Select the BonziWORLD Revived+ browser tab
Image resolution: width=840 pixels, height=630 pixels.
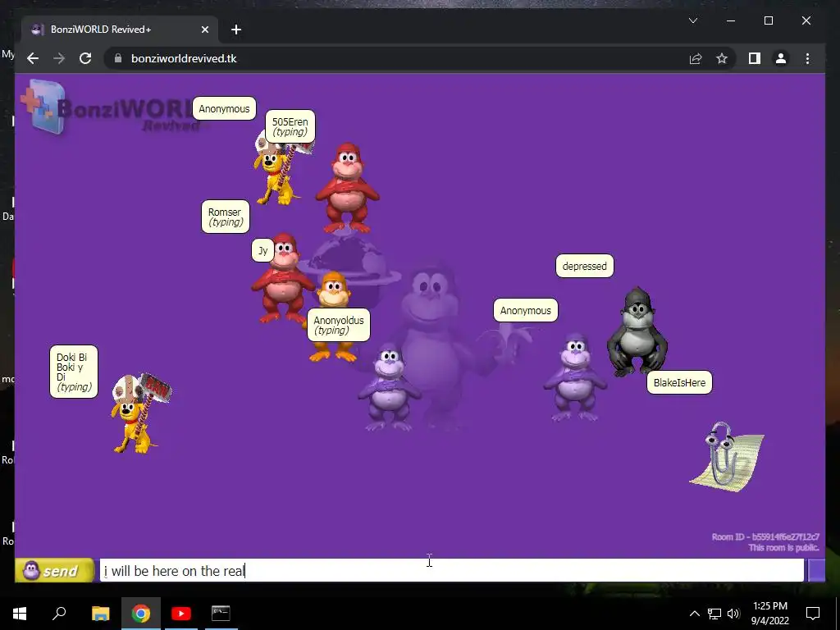(x=120, y=30)
